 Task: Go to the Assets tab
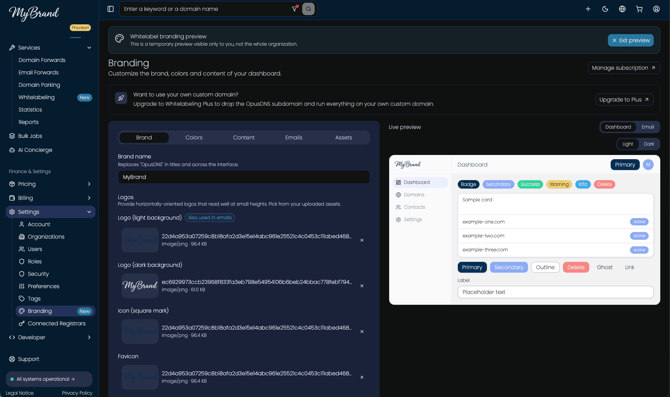tap(344, 138)
